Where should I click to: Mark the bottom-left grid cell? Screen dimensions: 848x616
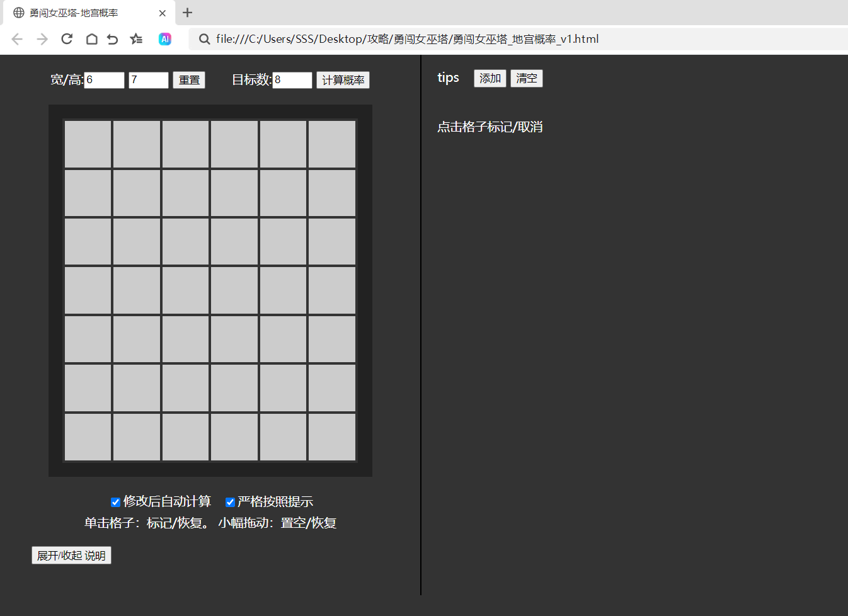pyautogui.click(x=88, y=437)
